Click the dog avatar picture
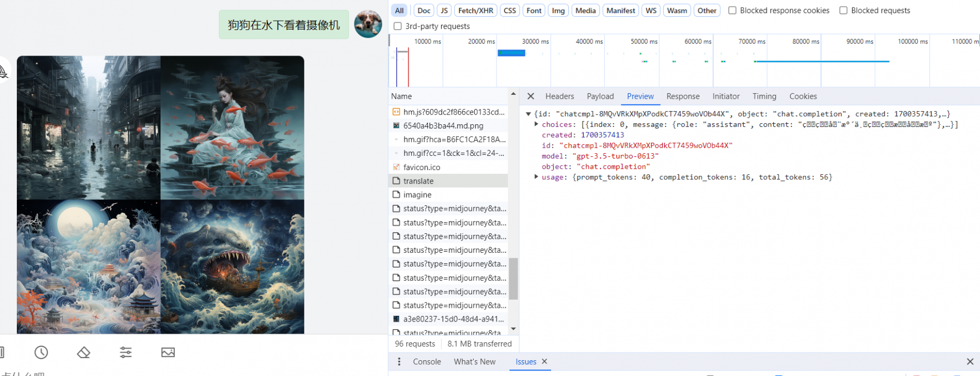Screen dimensions: 980x376 [x=368, y=24]
